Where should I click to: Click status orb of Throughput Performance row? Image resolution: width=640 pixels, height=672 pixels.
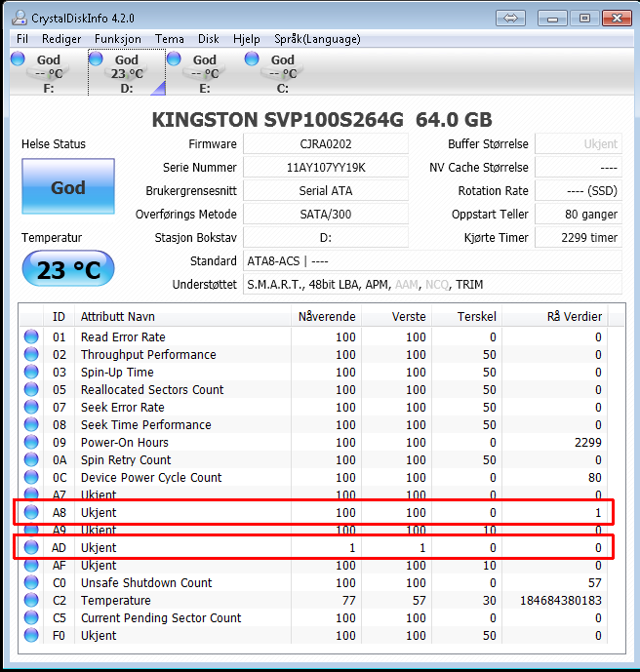pyautogui.click(x=31, y=354)
